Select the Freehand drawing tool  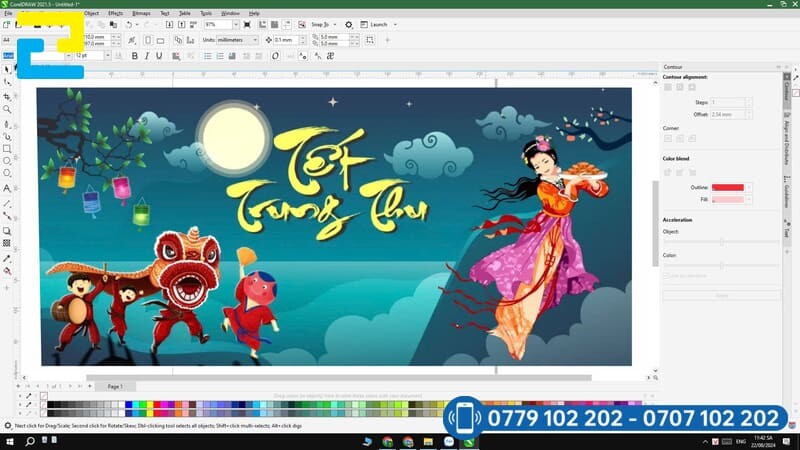click(x=7, y=124)
